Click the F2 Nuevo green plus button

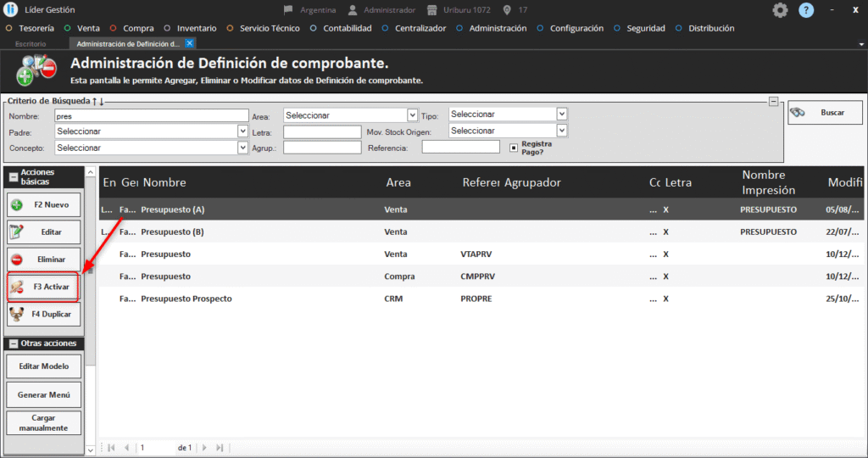coord(44,205)
